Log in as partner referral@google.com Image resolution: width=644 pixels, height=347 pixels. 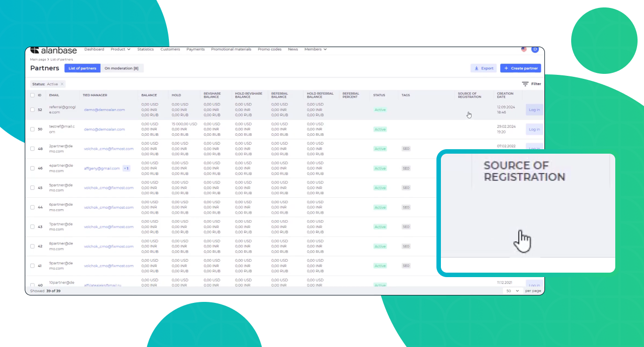click(x=534, y=110)
